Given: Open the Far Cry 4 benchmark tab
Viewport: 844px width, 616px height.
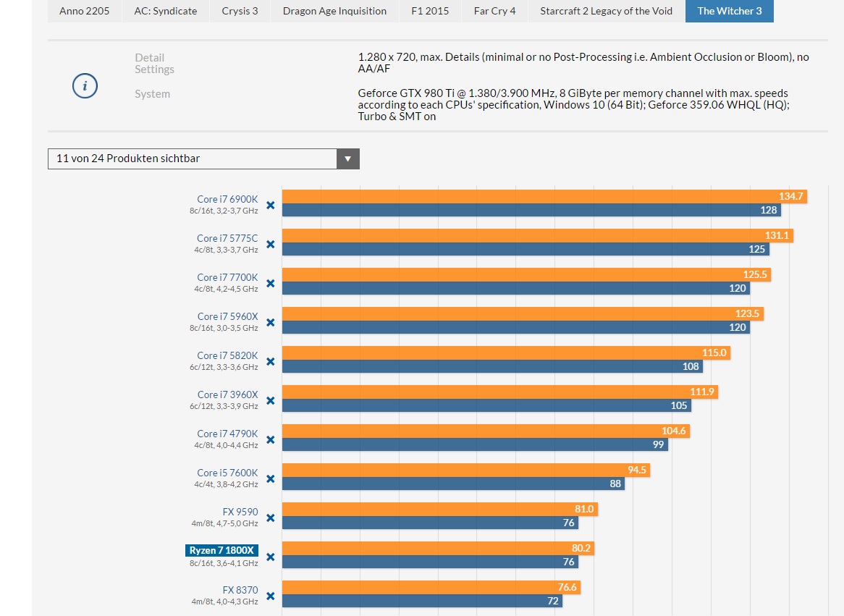Looking at the screenshot, I should tap(494, 11).
